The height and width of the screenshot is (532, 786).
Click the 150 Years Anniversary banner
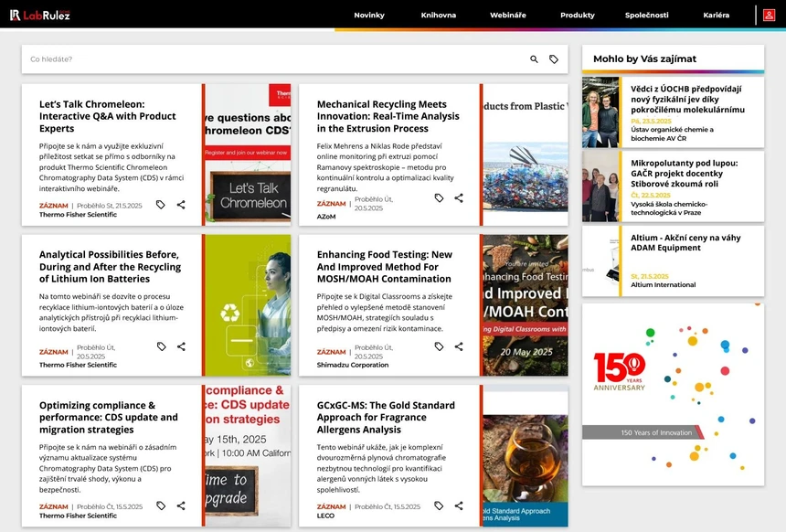tap(673, 393)
